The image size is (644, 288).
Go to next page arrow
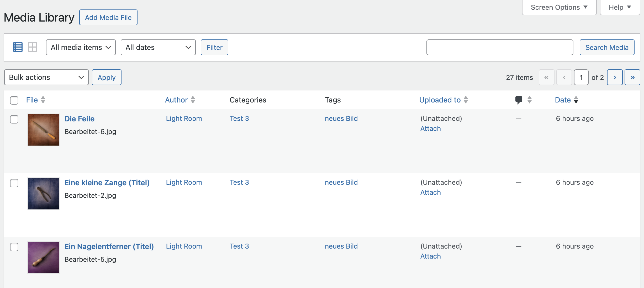point(615,77)
